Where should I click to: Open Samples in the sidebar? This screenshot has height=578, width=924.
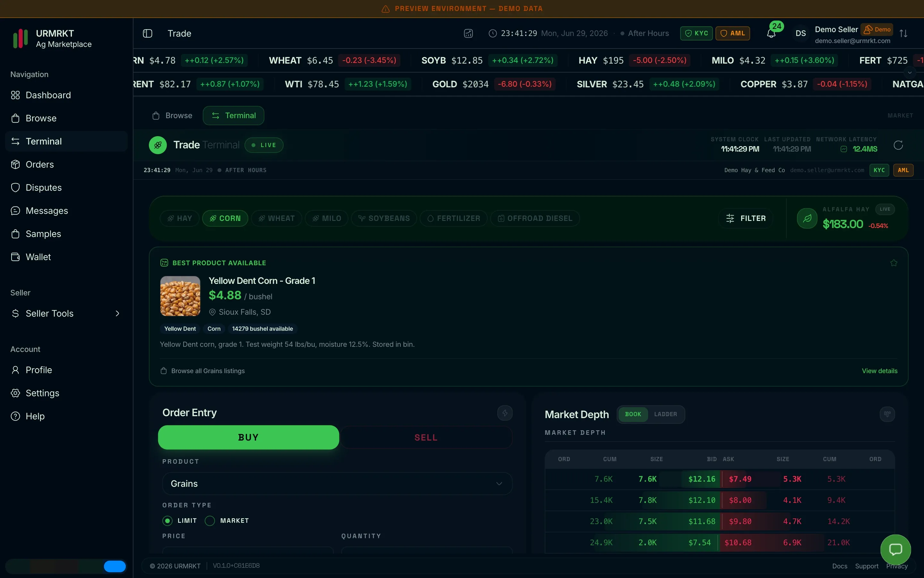[x=66, y=234]
